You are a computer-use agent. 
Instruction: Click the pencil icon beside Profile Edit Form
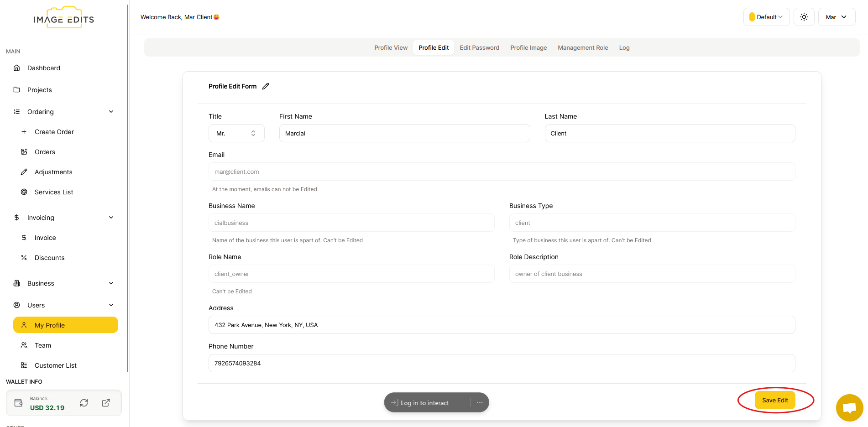[266, 86]
